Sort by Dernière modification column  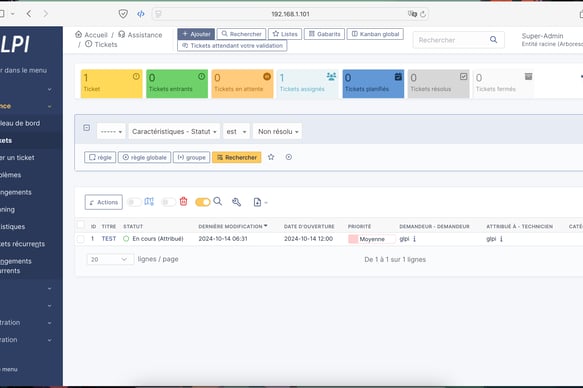[x=233, y=226]
